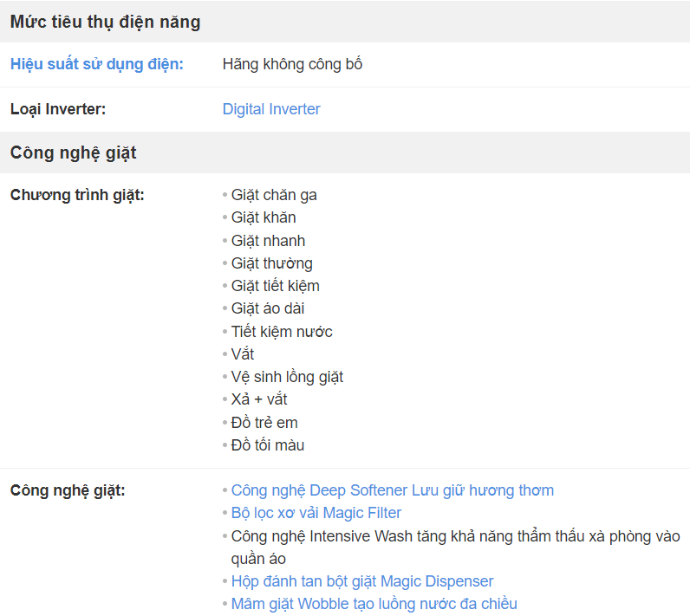690x616 pixels.
Task: Select the 'Giặt tiết kiệm' text
Action: 275,286
